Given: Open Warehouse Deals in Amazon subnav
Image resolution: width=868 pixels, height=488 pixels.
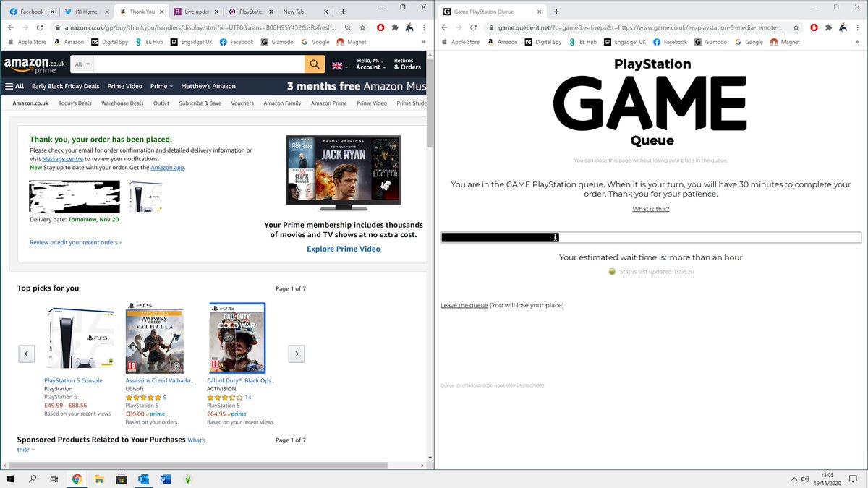Looking at the screenshot, I should [x=122, y=103].
